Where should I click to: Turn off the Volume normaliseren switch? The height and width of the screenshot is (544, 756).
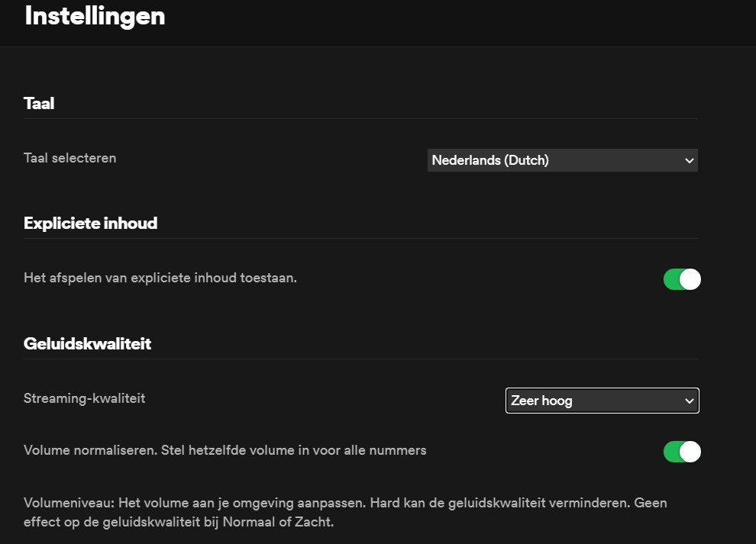pyautogui.click(x=682, y=452)
